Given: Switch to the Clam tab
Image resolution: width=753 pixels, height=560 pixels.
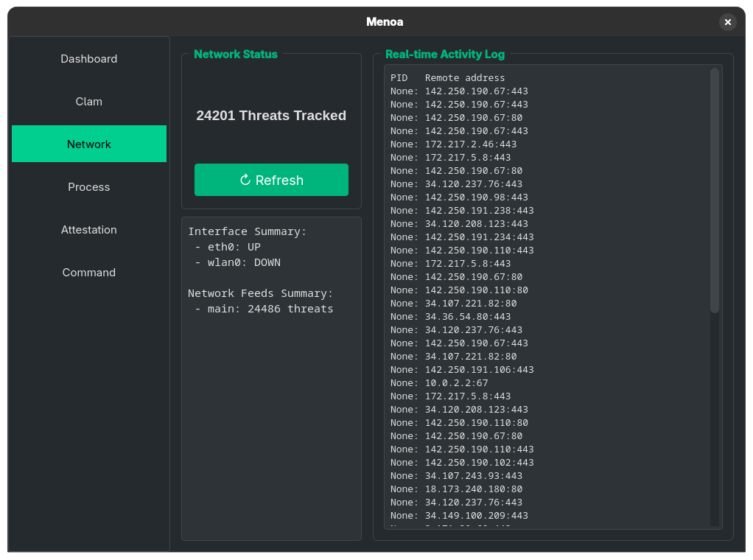Looking at the screenshot, I should tap(89, 102).
